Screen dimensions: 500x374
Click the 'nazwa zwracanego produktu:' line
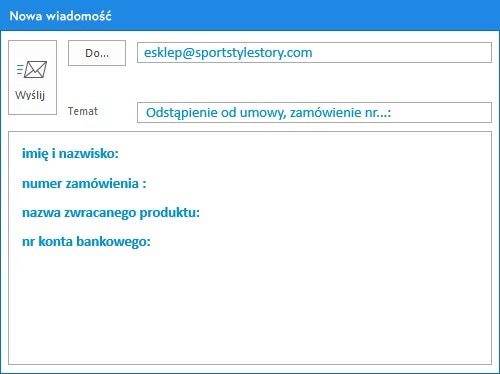click(111, 213)
